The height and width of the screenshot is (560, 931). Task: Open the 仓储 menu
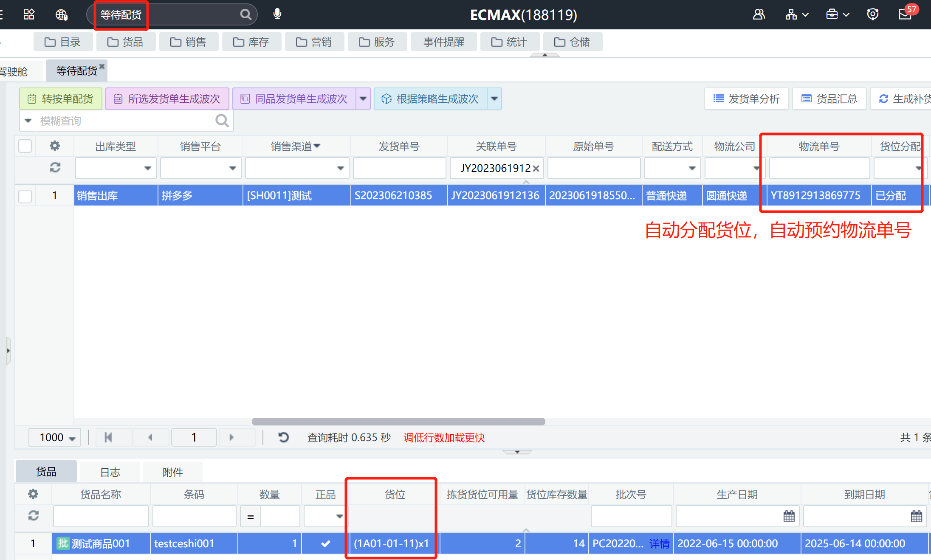pos(573,42)
